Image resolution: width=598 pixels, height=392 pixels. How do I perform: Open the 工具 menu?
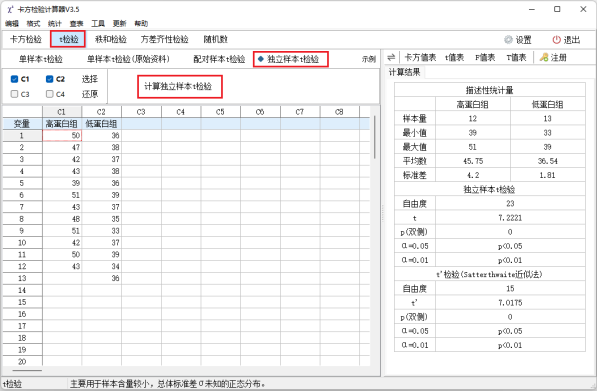(x=98, y=24)
